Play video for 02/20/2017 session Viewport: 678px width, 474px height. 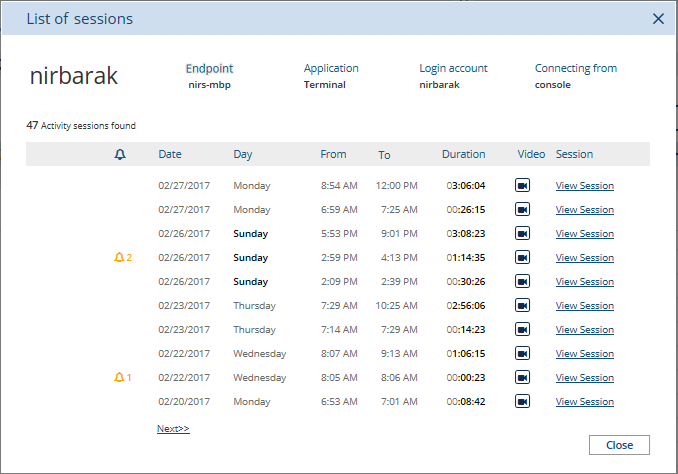(522, 402)
